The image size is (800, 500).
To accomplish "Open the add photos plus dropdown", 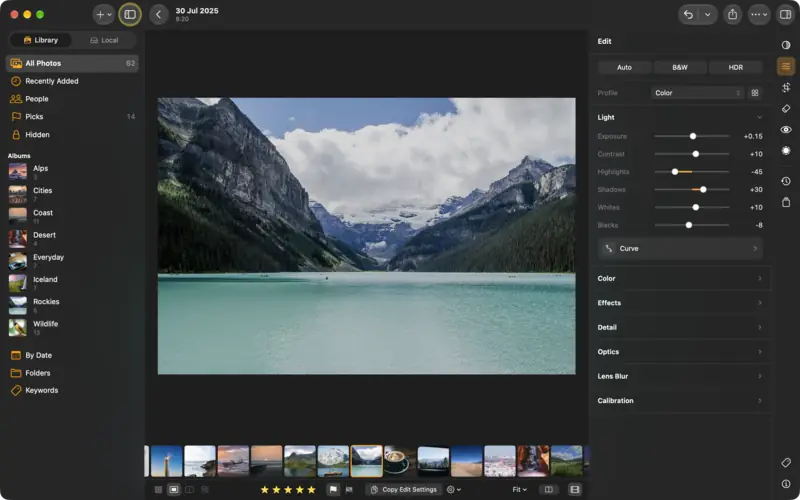I will [104, 14].
